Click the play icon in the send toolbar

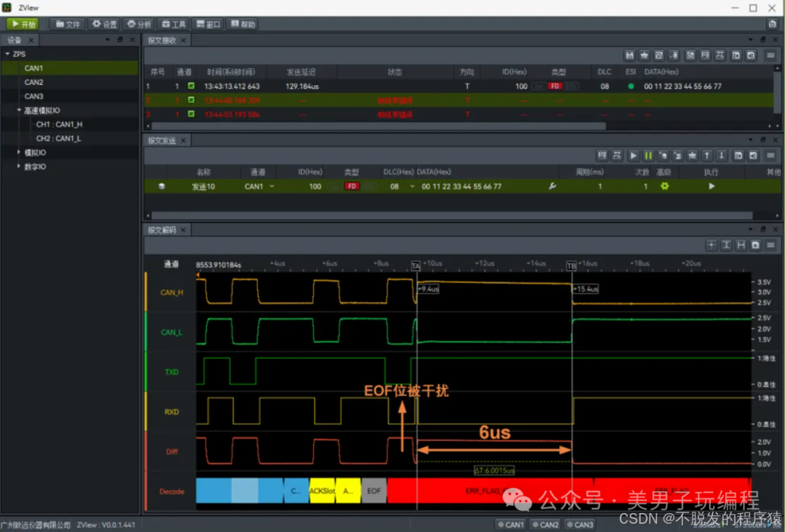(633, 156)
